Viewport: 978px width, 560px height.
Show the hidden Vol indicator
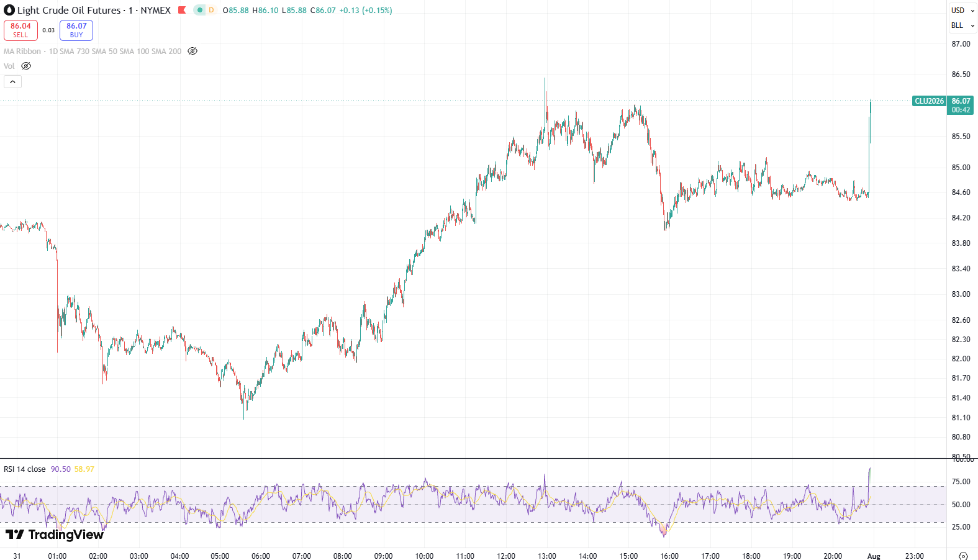(26, 66)
